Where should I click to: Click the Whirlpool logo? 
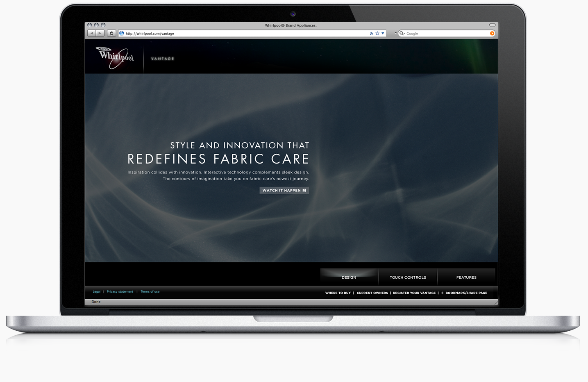[116, 57]
